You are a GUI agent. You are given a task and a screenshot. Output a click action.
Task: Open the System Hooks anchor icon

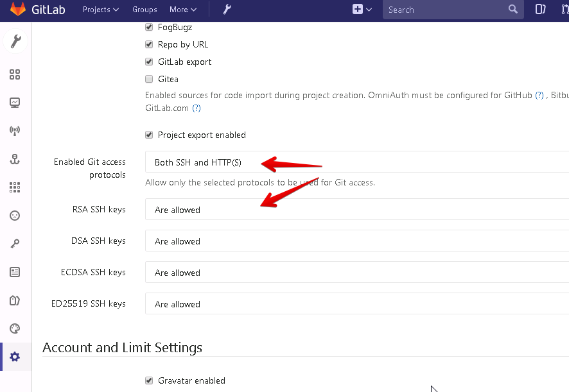tap(15, 159)
